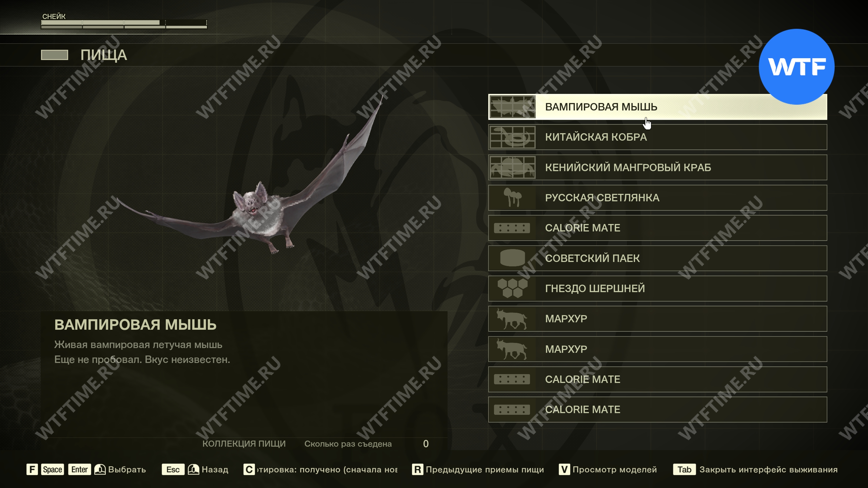Viewport: 868px width, 488px height.
Task: Click the Esc Назад back prompt
Action: (195, 469)
